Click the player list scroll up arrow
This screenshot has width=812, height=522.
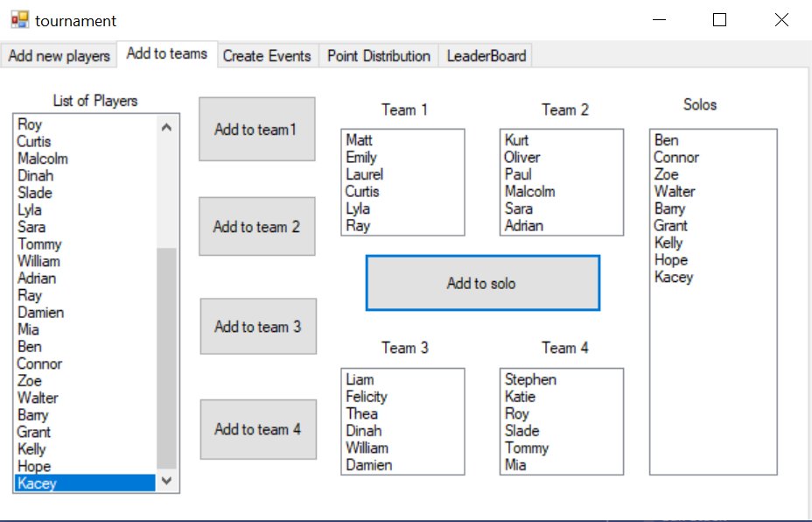point(166,127)
